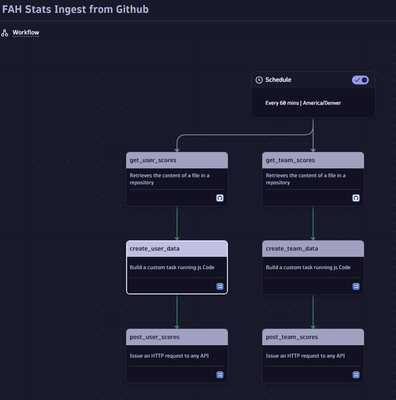Click the clock icon in Schedule

tap(259, 80)
